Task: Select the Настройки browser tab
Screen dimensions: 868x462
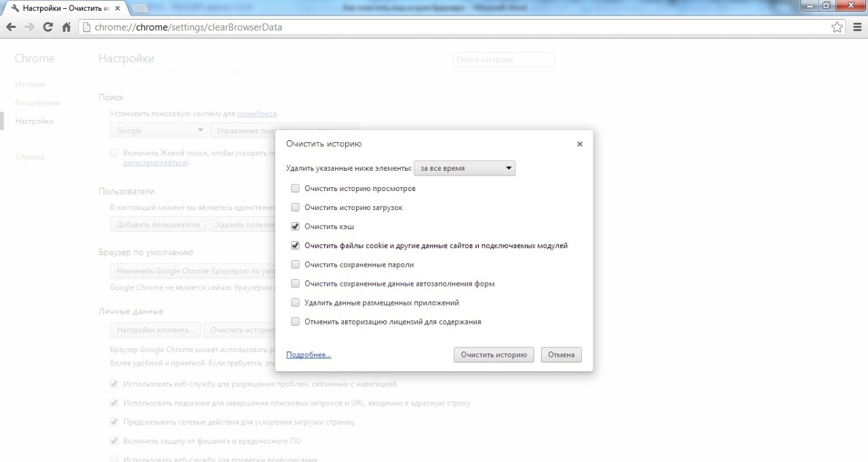Action: click(x=64, y=8)
